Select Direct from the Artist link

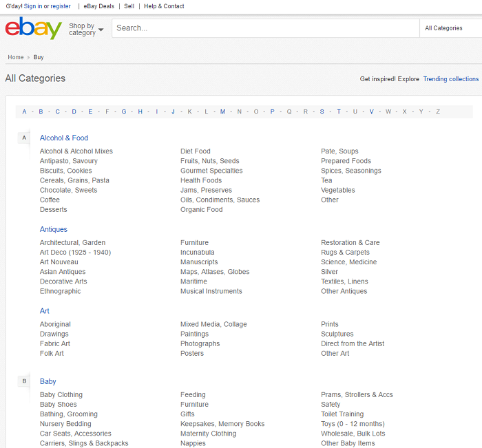pyautogui.click(x=353, y=343)
